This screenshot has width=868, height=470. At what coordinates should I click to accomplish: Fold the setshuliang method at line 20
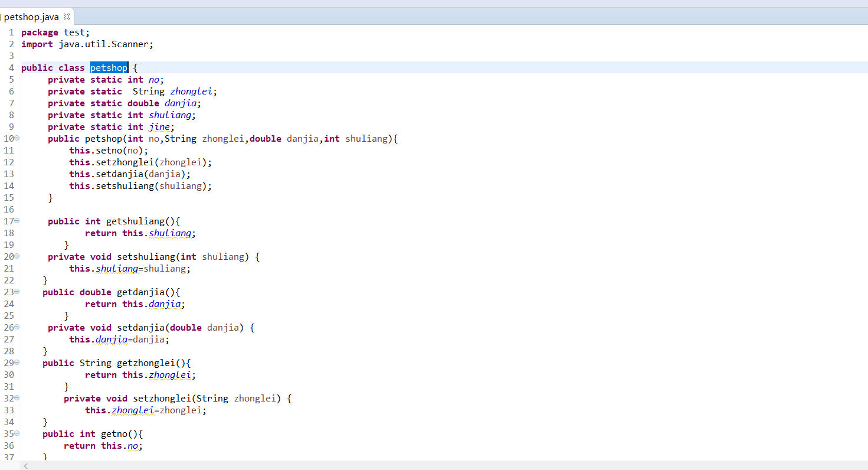pos(17,256)
